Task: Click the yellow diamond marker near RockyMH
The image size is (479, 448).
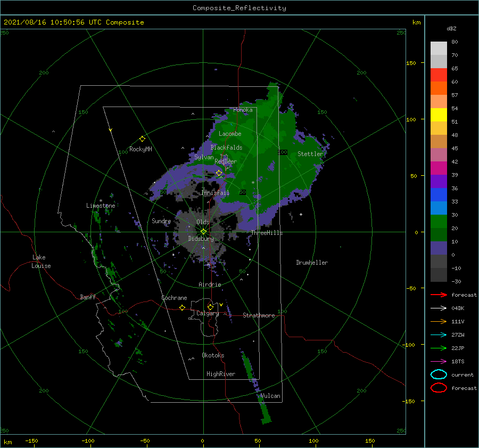Action: click(x=142, y=139)
